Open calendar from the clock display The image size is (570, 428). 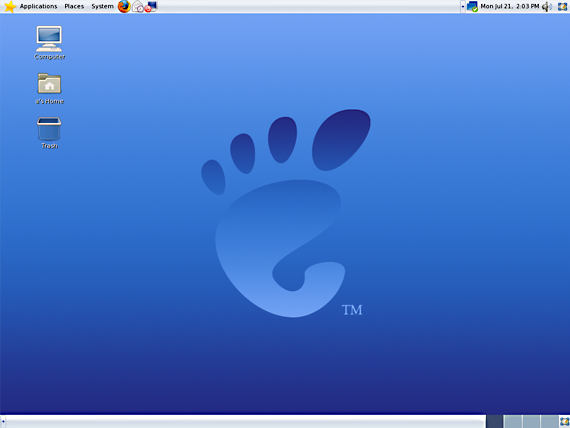coord(510,6)
